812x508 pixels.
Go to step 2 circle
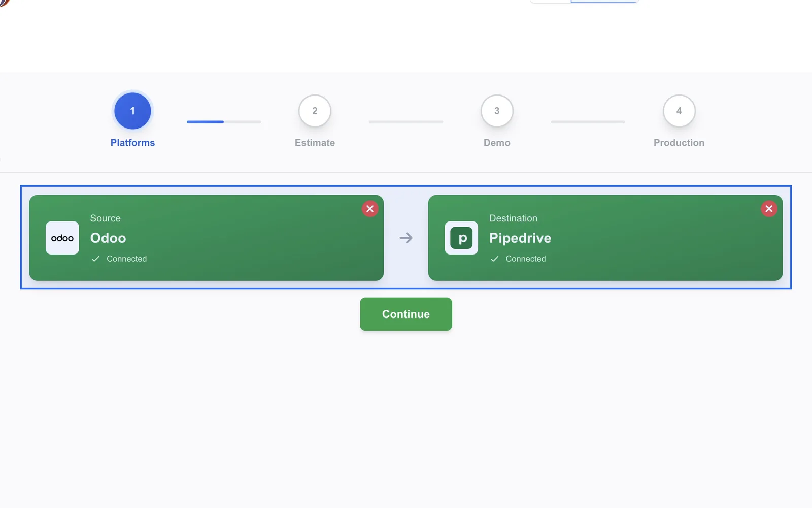click(315, 111)
